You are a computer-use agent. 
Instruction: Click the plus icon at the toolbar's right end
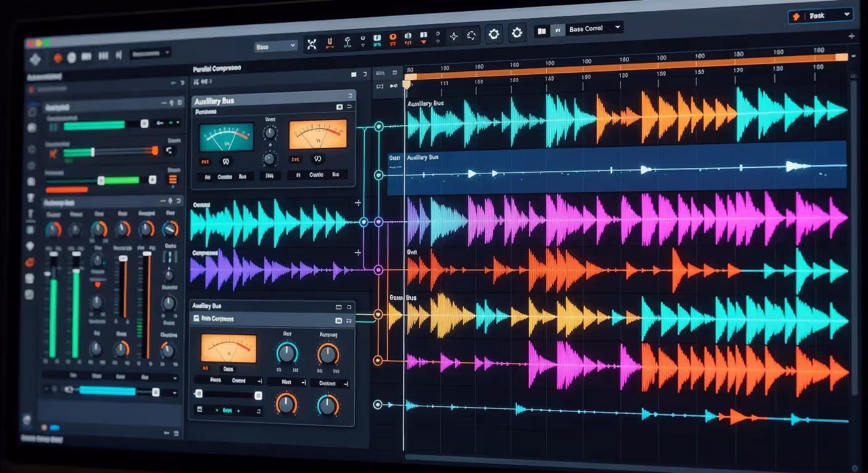pyautogui.click(x=852, y=36)
